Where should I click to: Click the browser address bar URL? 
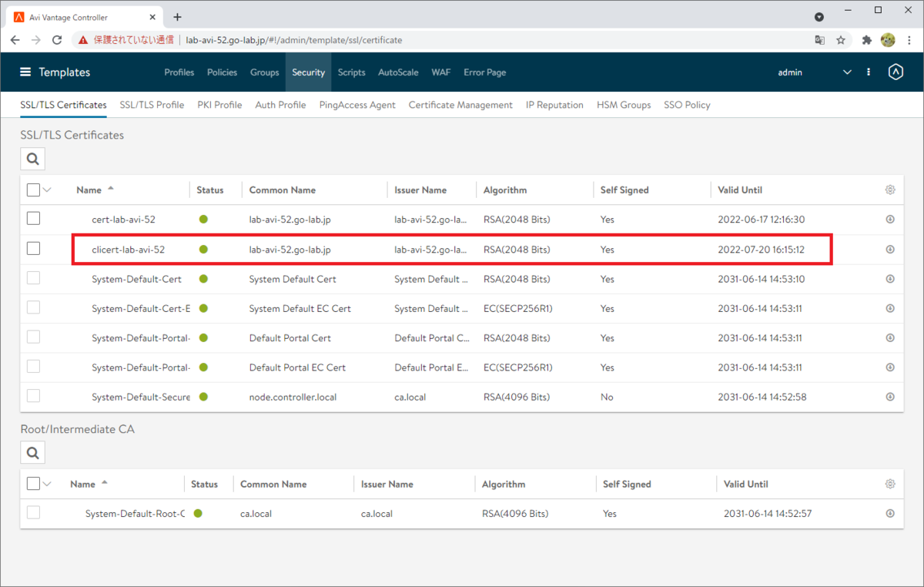click(294, 40)
